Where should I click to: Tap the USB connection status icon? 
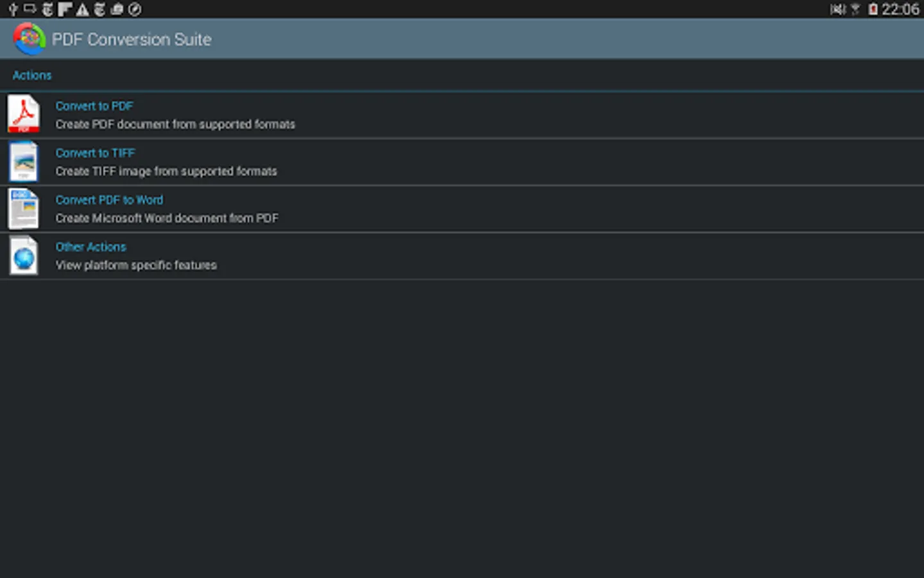(12, 9)
